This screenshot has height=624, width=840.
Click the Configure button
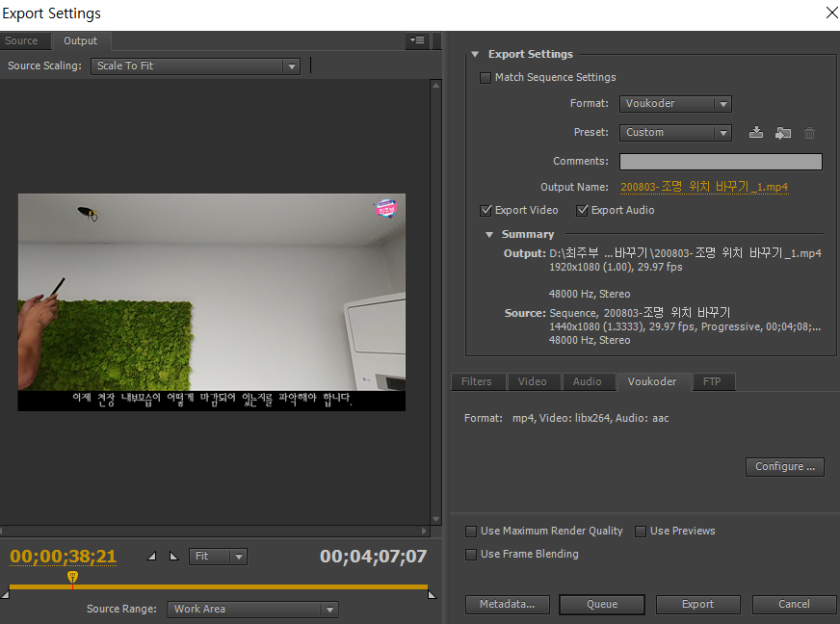784,467
